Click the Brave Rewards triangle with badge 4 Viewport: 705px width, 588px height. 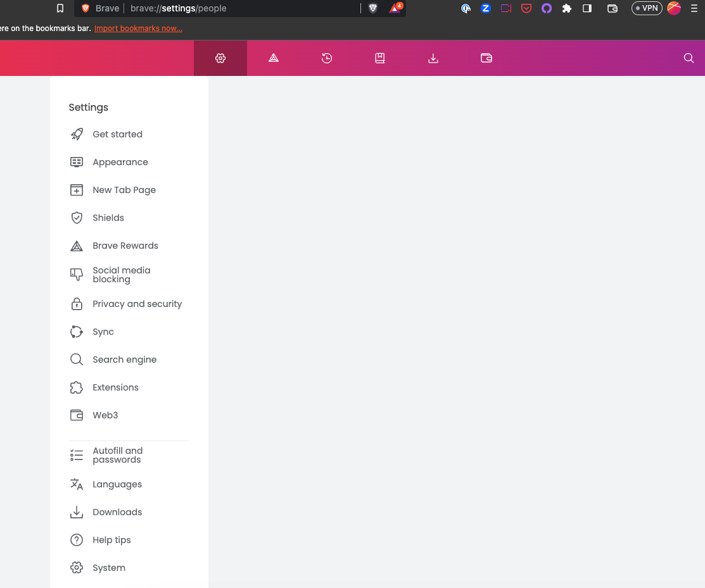point(394,8)
